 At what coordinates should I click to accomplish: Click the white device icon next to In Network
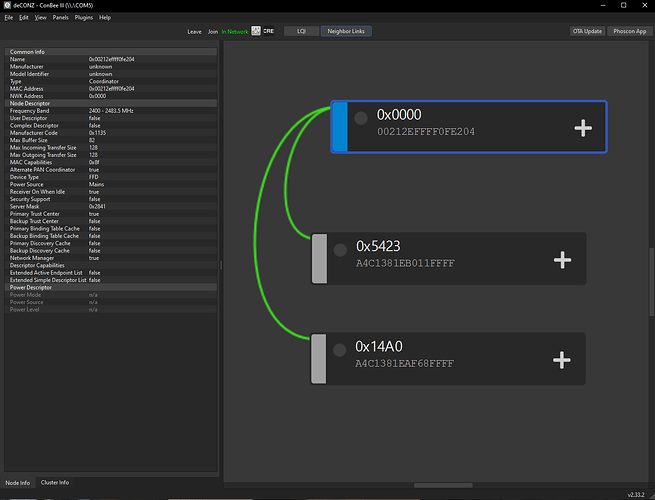[256, 31]
